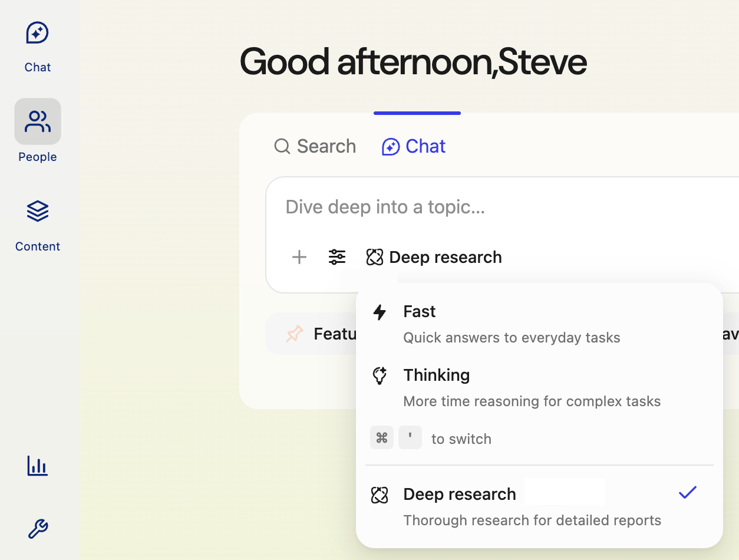Go to Content in the sidebar
The height and width of the screenshot is (560, 739).
(37, 225)
